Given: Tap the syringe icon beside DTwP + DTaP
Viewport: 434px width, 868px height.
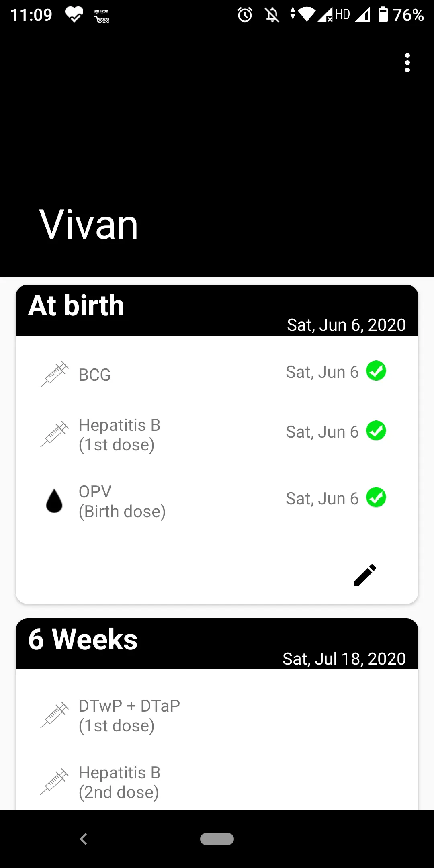Looking at the screenshot, I should tap(54, 715).
